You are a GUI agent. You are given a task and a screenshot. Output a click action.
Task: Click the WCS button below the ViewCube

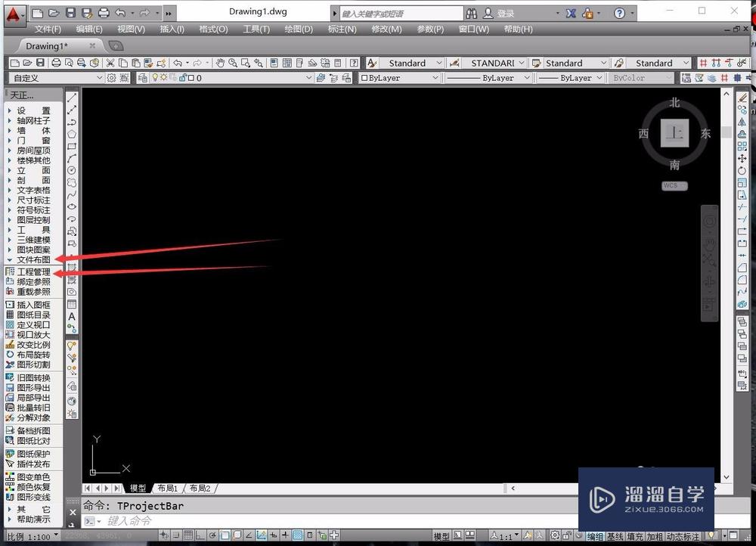pyautogui.click(x=674, y=186)
